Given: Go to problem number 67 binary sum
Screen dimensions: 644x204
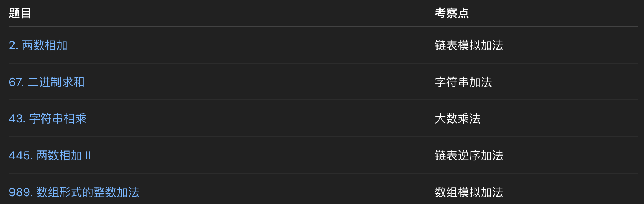Looking at the screenshot, I should [47, 82].
